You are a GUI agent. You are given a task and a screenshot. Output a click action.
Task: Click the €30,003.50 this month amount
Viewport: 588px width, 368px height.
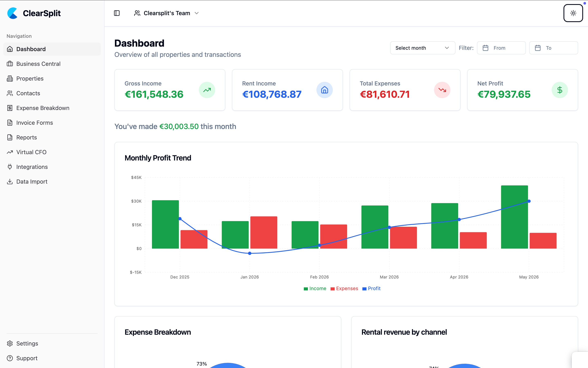click(x=179, y=127)
